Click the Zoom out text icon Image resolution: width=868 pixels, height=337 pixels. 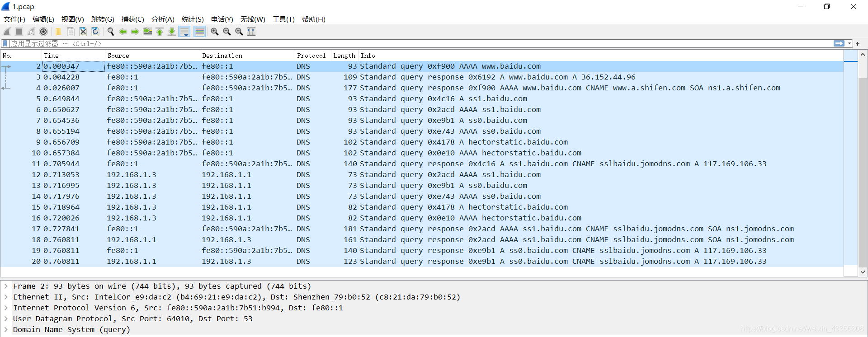[227, 32]
